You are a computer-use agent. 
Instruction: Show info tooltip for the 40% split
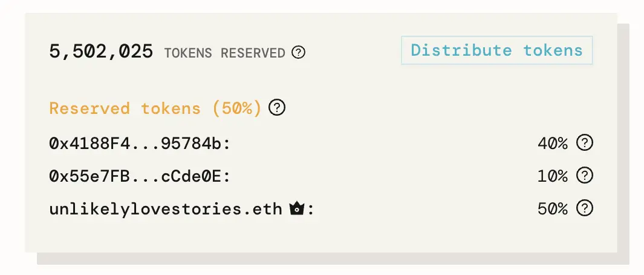tap(584, 144)
